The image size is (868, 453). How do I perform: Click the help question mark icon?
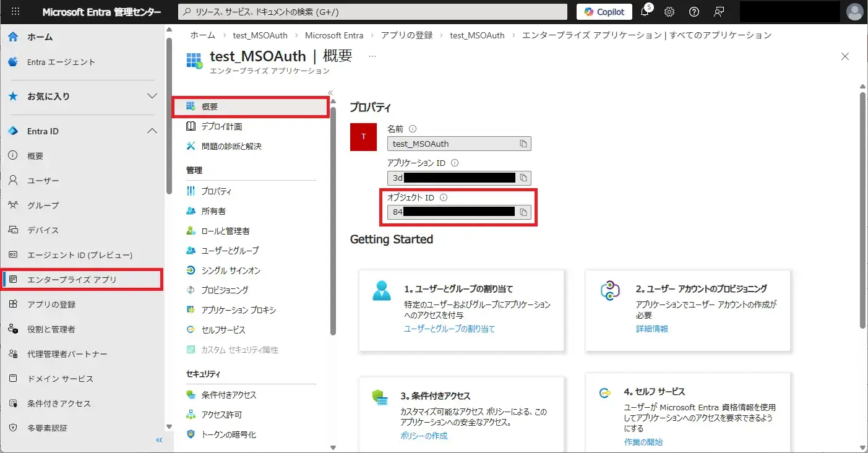click(694, 12)
